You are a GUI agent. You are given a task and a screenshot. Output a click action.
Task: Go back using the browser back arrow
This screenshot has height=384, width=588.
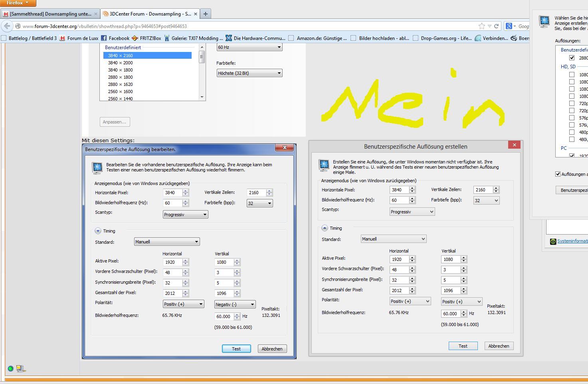pos(7,26)
